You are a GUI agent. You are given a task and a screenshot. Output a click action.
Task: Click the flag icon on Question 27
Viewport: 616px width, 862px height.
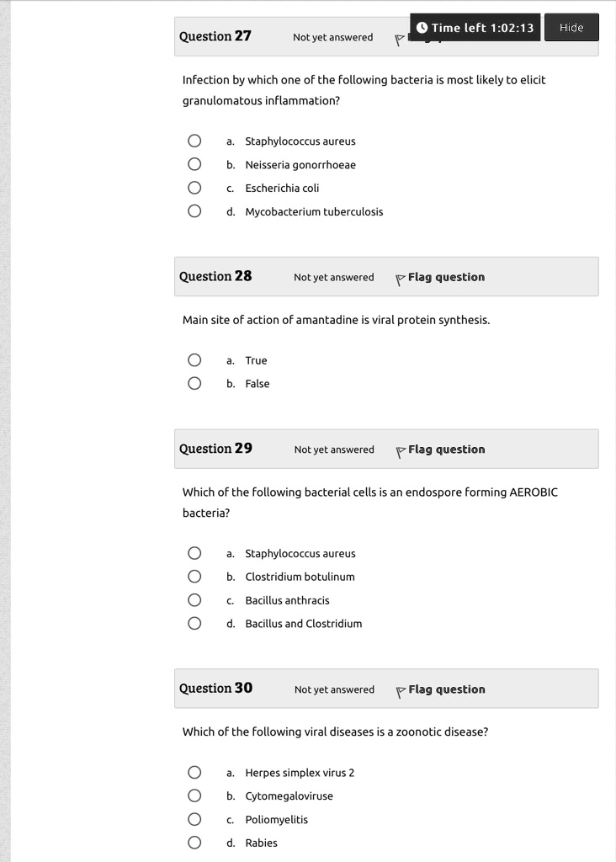point(400,40)
